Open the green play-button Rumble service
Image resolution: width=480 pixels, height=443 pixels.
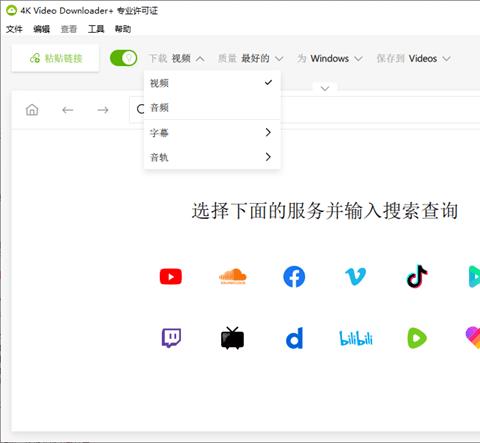[x=417, y=338]
